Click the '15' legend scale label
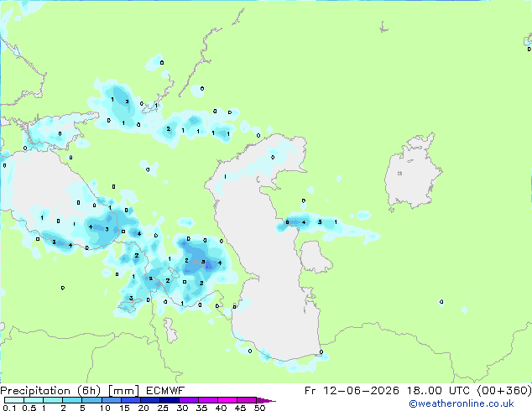The image size is (532, 411). tap(124, 408)
